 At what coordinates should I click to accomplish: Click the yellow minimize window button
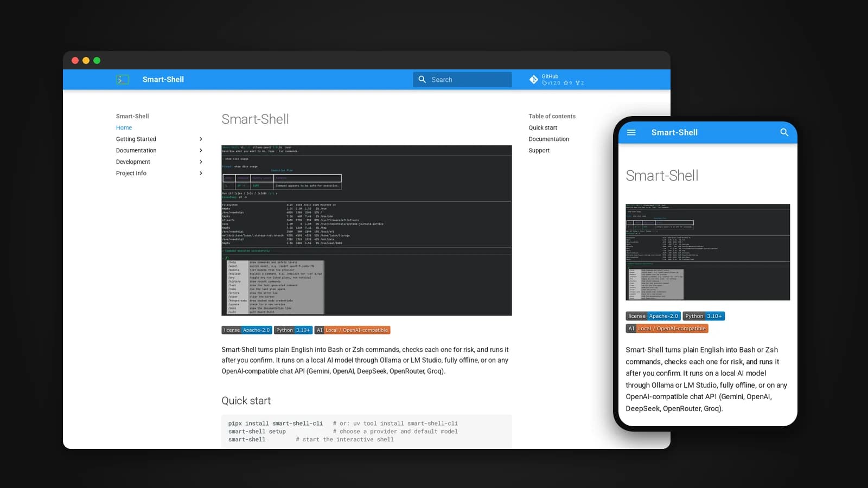pyautogui.click(x=86, y=61)
